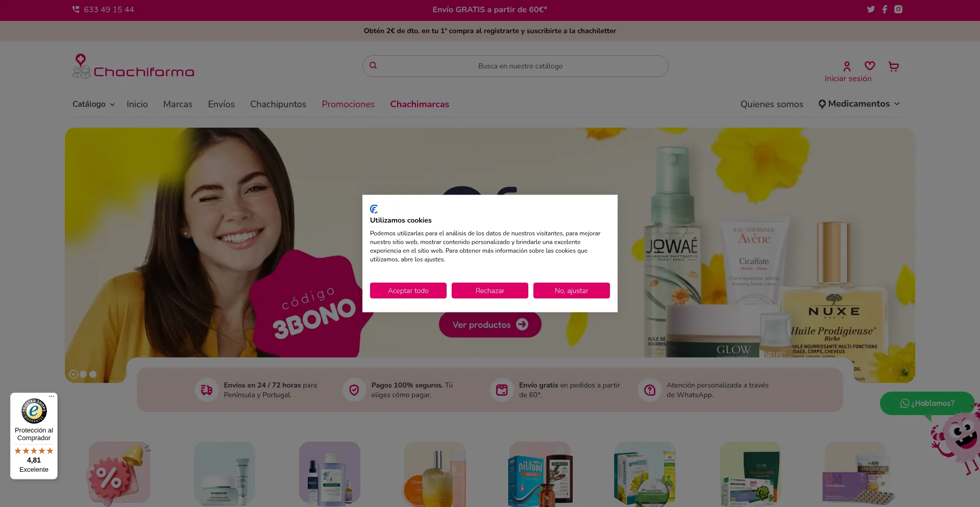Open the shopping cart icon
Screen dimensions: 980x507
(x=893, y=66)
